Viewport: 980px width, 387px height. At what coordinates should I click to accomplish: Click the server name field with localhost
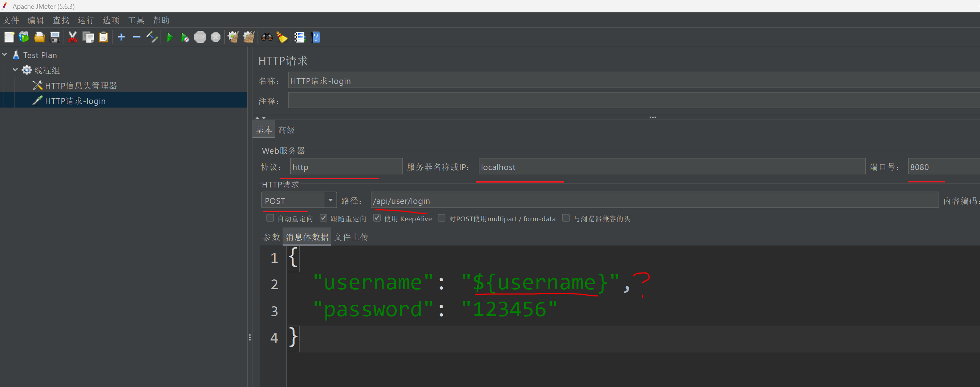pyautogui.click(x=672, y=167)
